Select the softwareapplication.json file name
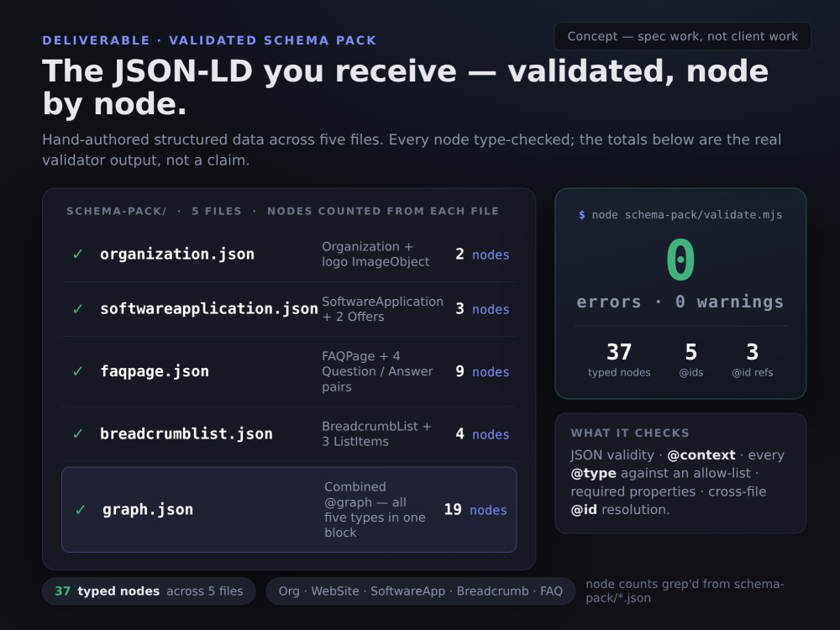 point(209,309)
